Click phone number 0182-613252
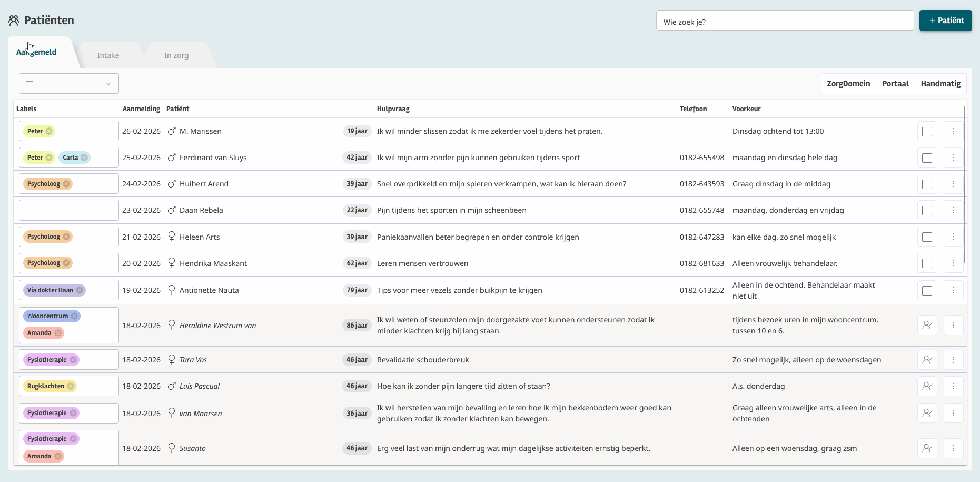 pyautogui.click(x=702, y=290)
